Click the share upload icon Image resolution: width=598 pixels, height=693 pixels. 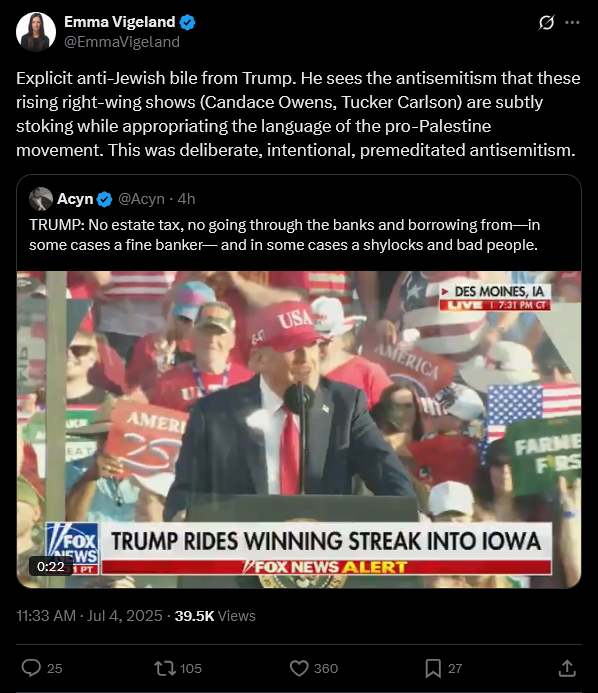point(567,668)
